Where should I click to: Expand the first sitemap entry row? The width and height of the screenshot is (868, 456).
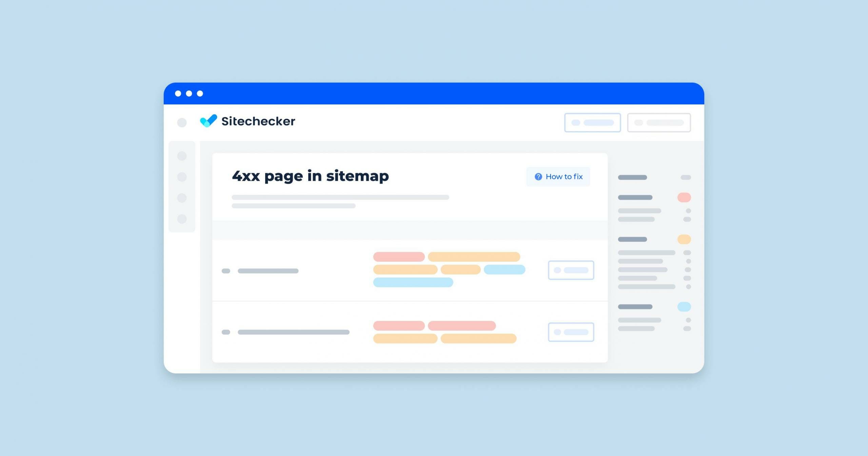(225, 271)
